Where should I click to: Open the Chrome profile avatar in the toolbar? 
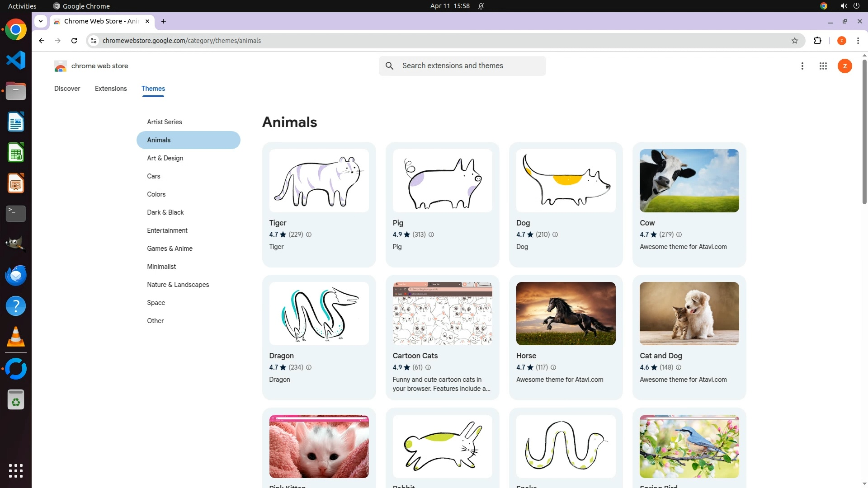point(841,41)
